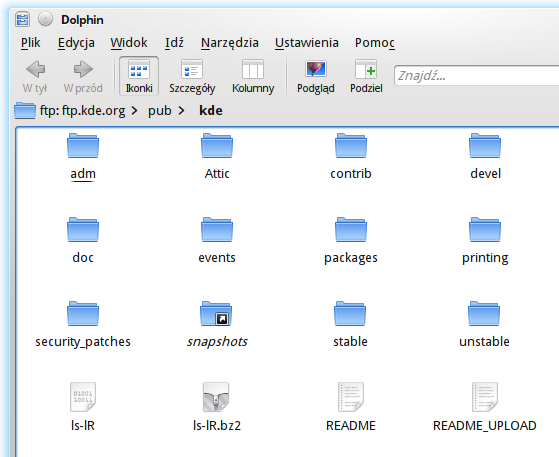Select the stable folder icon
Viewport: 559px width, 457px height.
click(x=350, y=314)
